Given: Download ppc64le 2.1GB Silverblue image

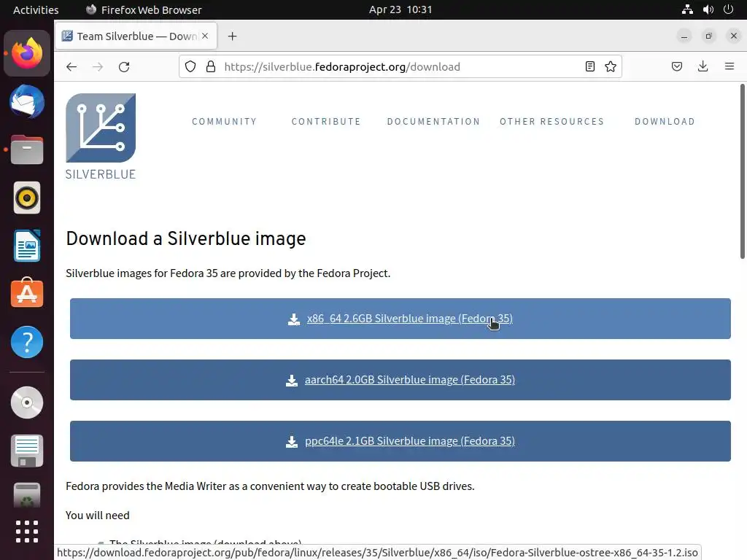Looking at the screenshot, I should [400, 441].
